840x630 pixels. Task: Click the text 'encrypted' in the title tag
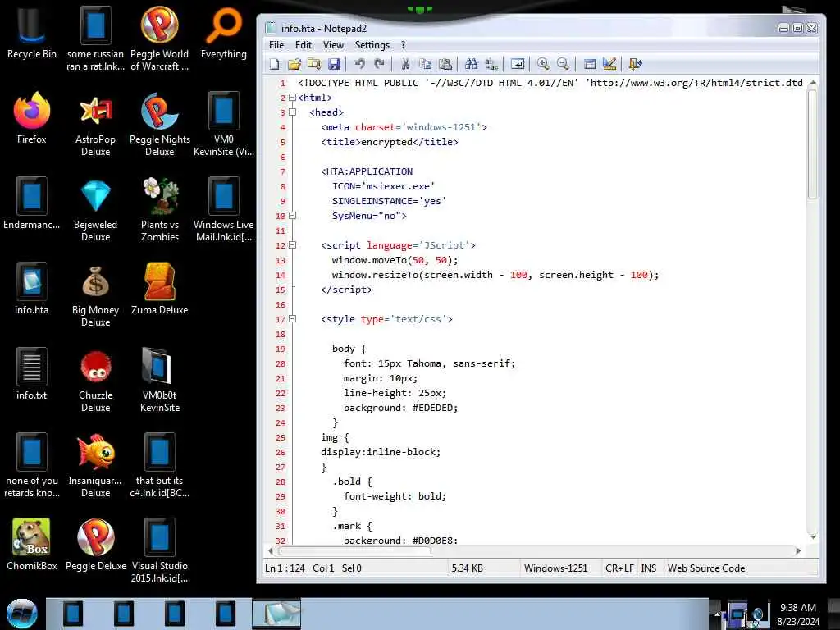point(387,142)
